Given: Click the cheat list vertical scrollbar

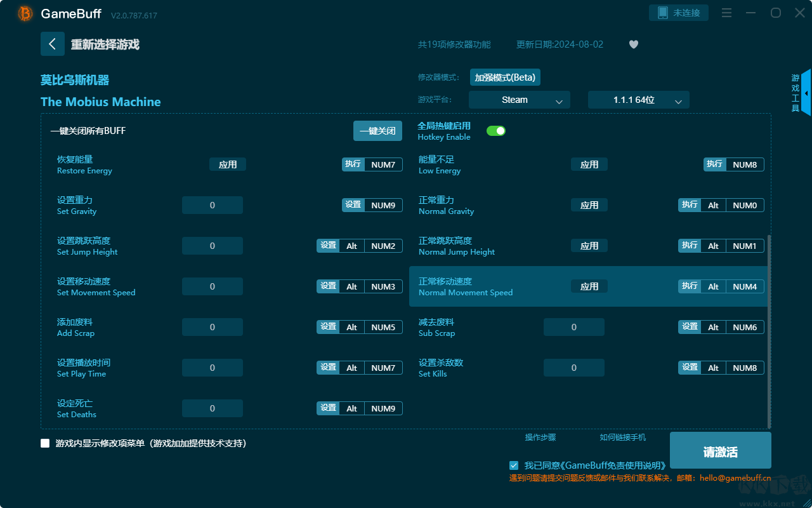Looking at the screenshot, I should click(769, 331).
